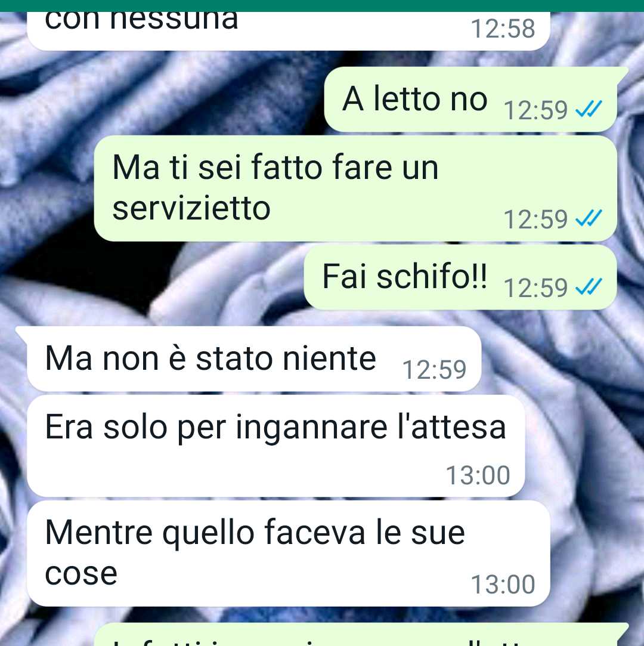Tap the 13:00 timestamp under 'l'attesa'
The width and height of the screenshot is (644, 646).
[478, 475]
